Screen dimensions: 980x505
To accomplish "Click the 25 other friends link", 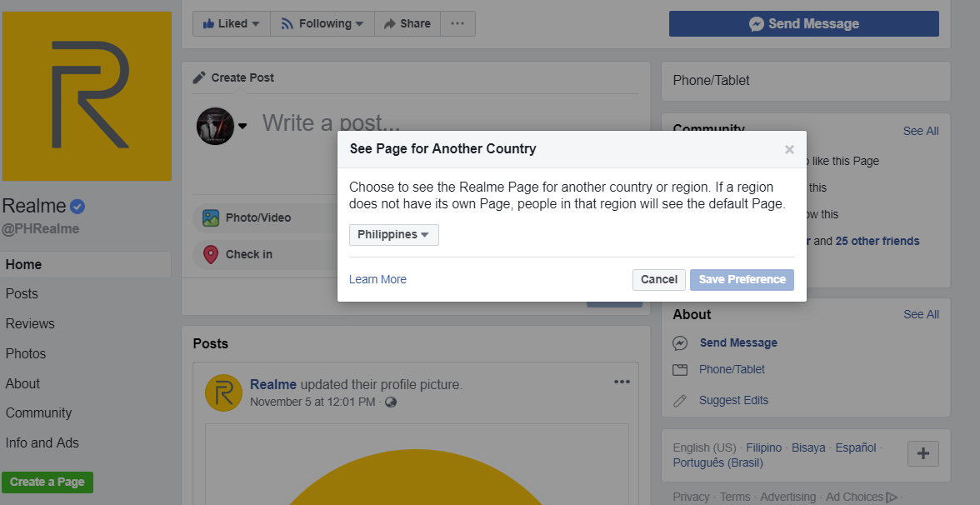I will tap(877, 242).
